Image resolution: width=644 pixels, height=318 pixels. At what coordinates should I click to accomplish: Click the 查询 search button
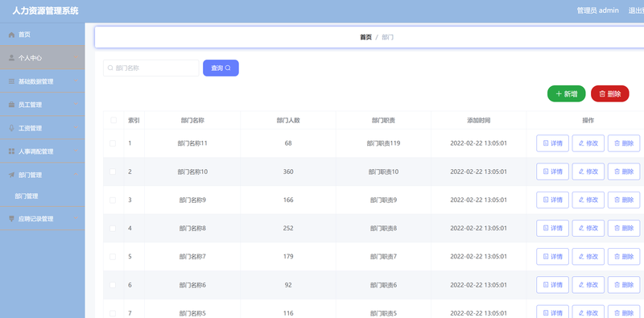221,68
